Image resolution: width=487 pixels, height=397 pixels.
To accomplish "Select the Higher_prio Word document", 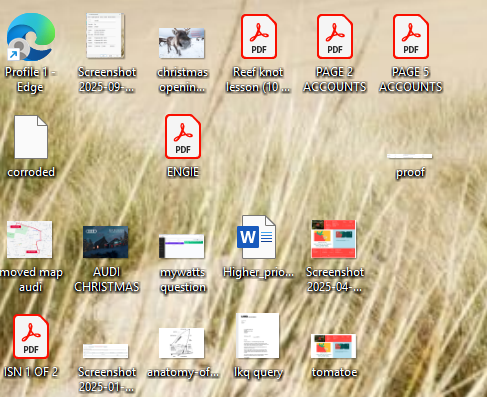I will click(x=256, y=237).
